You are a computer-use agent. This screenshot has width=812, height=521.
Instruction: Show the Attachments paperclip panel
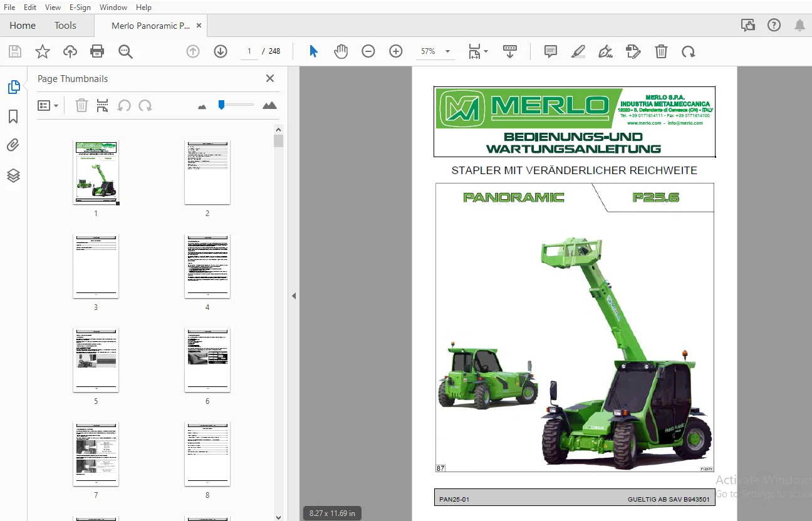[13, 146]
